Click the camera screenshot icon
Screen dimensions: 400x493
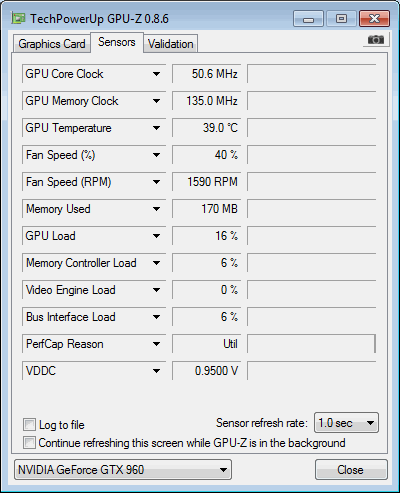click(x=376, y=40)
